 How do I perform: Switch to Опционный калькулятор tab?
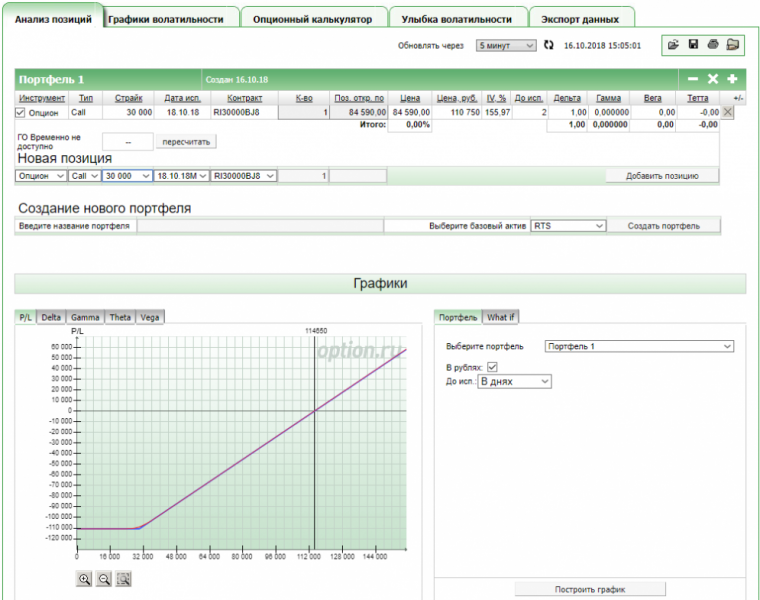click(313, 19)
